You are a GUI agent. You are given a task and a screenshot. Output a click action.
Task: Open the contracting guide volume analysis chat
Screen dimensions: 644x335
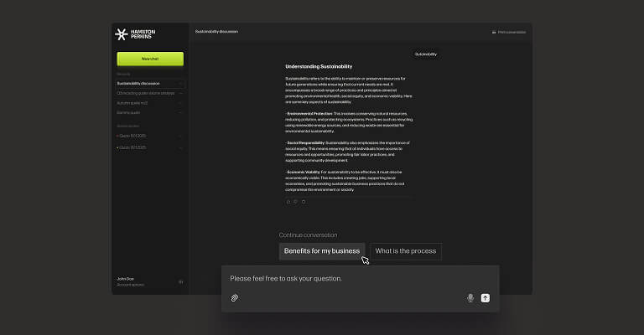tap(145, 93)
